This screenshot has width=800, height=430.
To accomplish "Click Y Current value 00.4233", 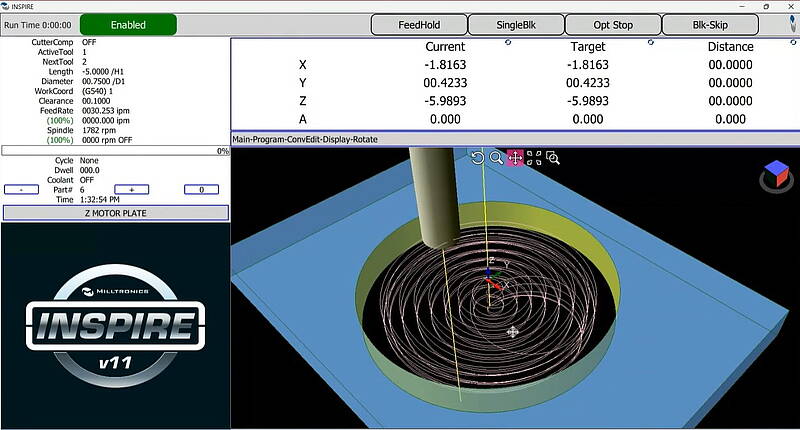I will point(445,83).
